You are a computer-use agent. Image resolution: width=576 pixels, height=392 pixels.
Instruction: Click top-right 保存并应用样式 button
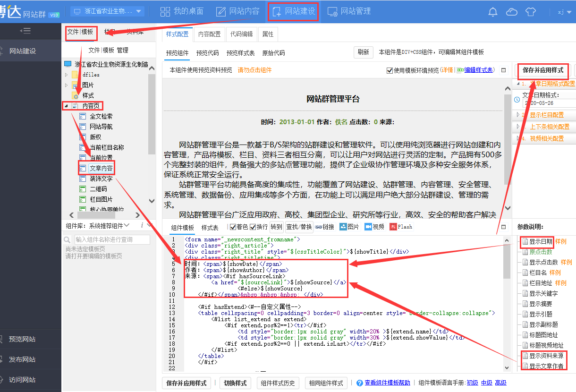(543, 70)
